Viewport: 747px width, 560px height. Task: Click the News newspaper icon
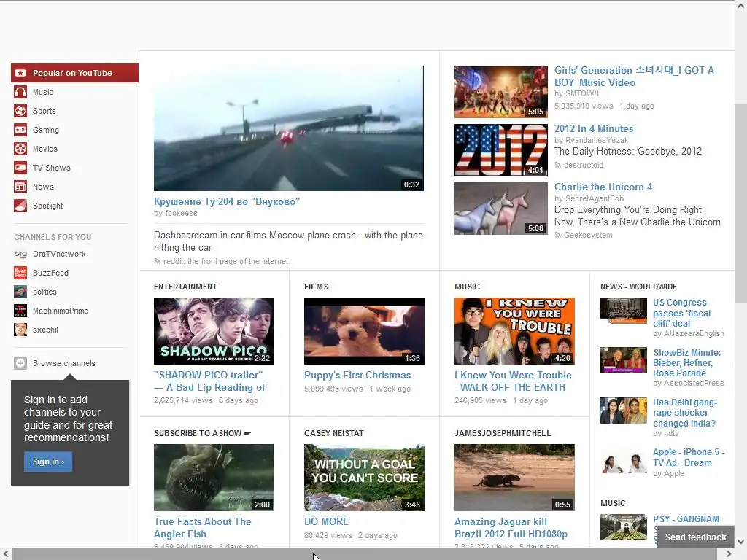pos(20,187)
